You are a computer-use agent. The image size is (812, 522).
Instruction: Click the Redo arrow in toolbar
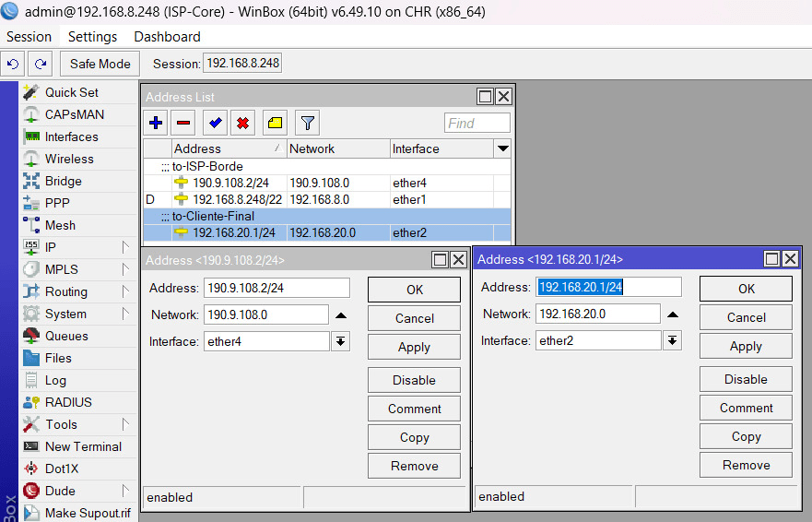click(x=41, y=64)
